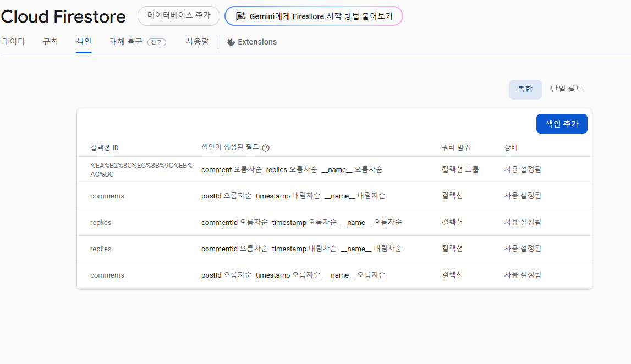The image size is (631, 364).
Task: Click replies ID in the timestamp 오름차순 row
Action: [x=101, y=223]
